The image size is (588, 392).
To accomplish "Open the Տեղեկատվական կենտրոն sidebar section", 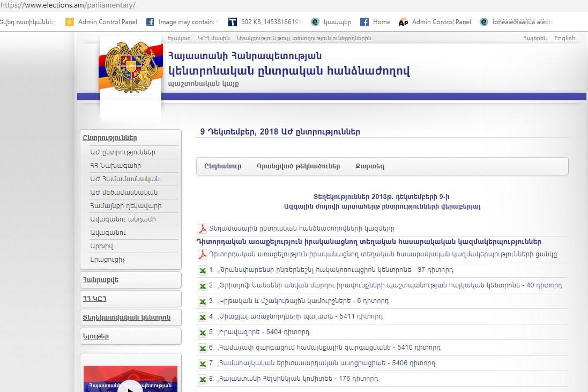I will (126, 317).
